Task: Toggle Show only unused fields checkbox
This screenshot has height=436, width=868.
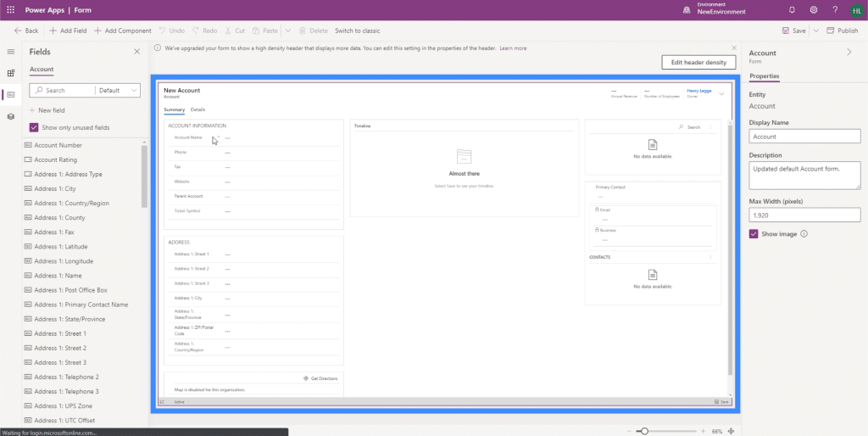Action: (34, 127)
